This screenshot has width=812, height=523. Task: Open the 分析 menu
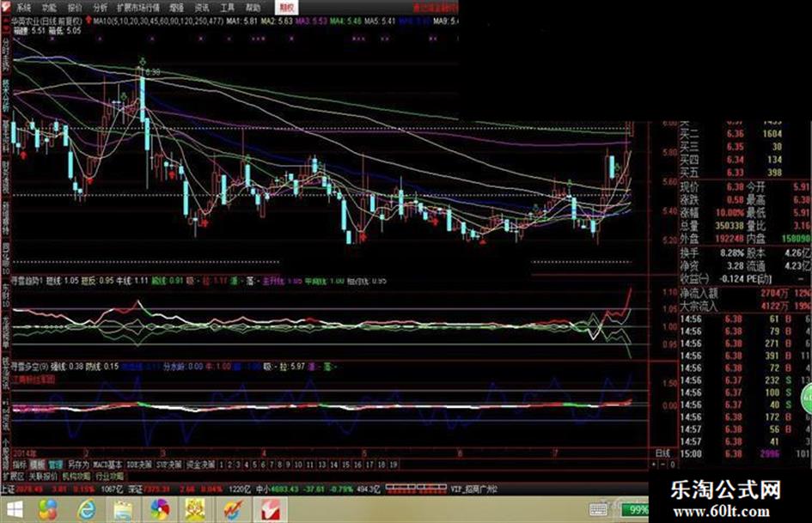click(101, 7)
